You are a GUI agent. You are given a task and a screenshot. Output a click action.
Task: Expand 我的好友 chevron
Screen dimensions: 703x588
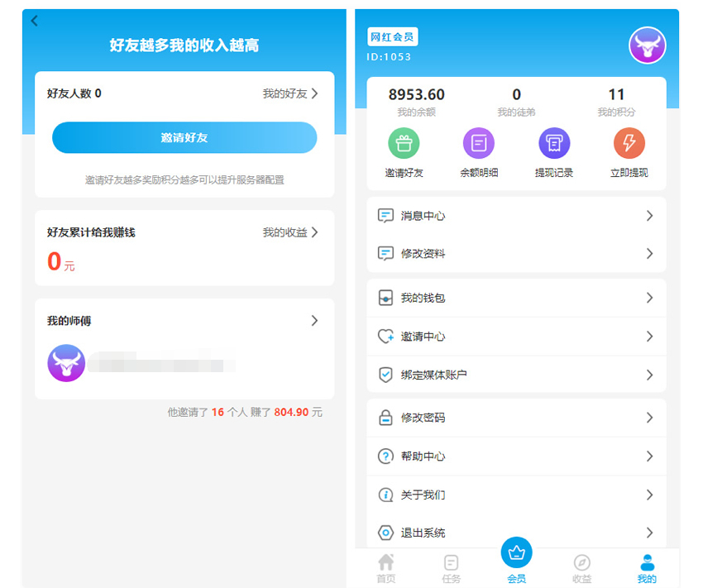pyautogui.click(x=314, y=93)
